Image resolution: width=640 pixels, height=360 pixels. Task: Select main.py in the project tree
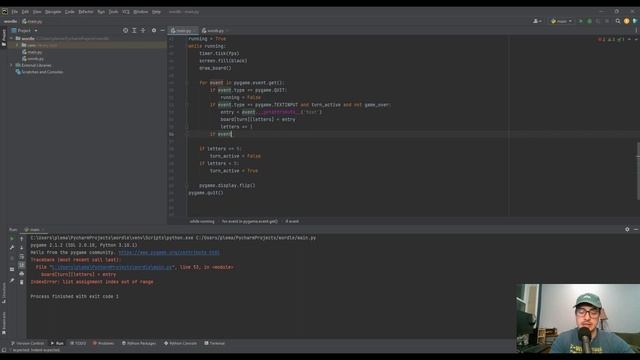(33, 52)
